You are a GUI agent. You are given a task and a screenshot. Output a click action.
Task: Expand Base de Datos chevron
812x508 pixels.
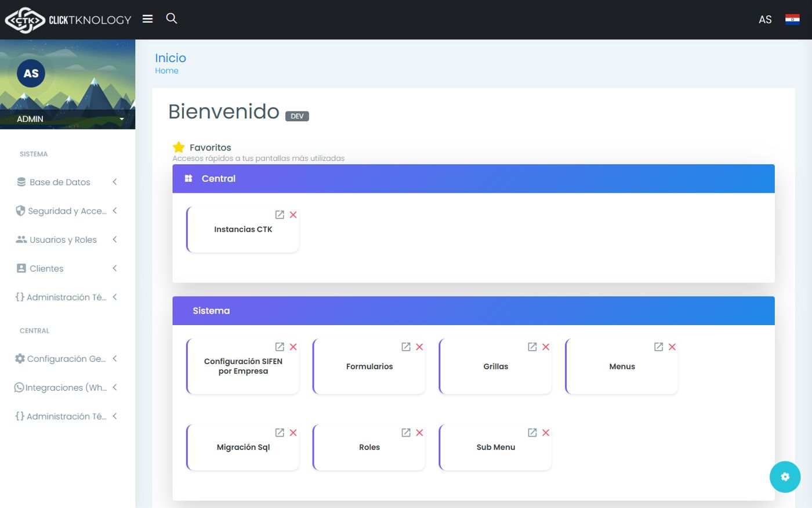tap(115, 182)
